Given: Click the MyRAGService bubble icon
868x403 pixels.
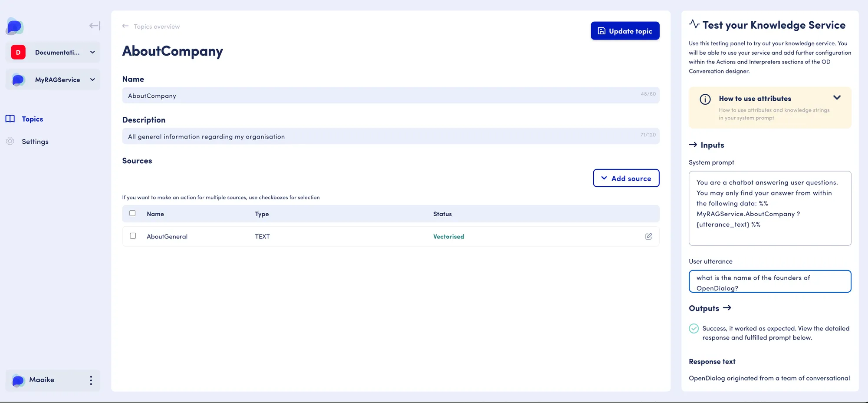Looking at the screenshot, I should (18, 80).
